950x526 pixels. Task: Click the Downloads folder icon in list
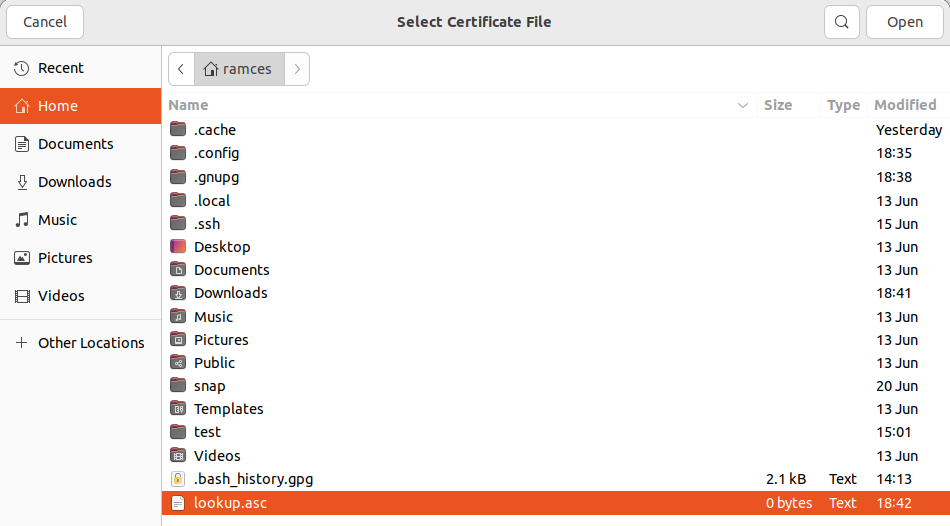click(178, 293)
